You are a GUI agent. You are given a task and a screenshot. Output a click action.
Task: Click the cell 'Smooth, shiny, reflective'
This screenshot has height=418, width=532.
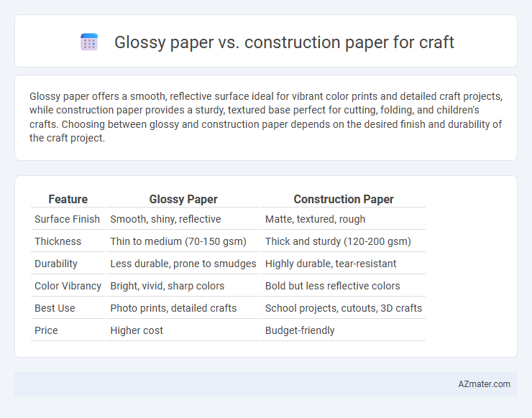tap(165, 219)
